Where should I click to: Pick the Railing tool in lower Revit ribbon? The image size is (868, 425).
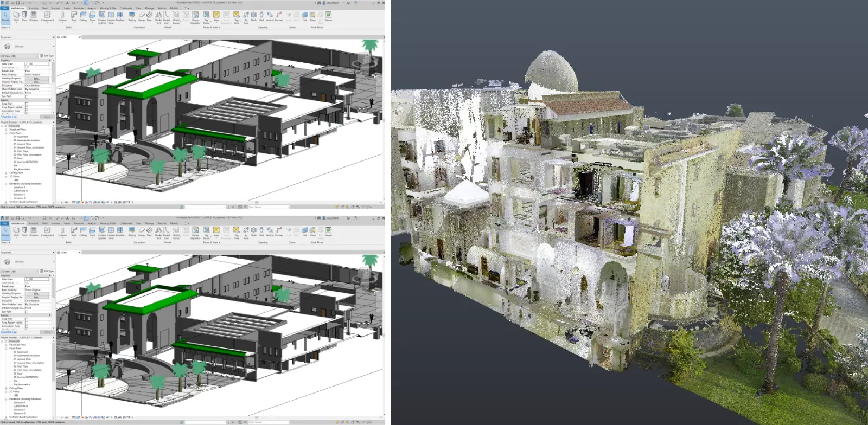click(x=132, y=231)
